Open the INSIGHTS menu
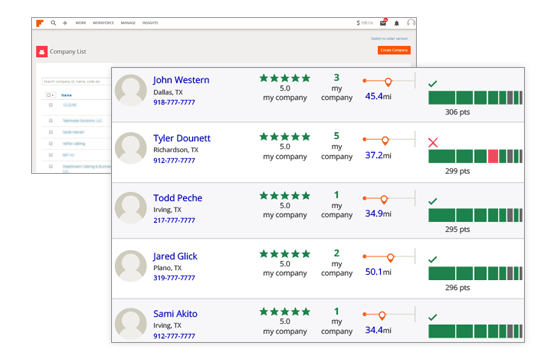 [150, 23]
